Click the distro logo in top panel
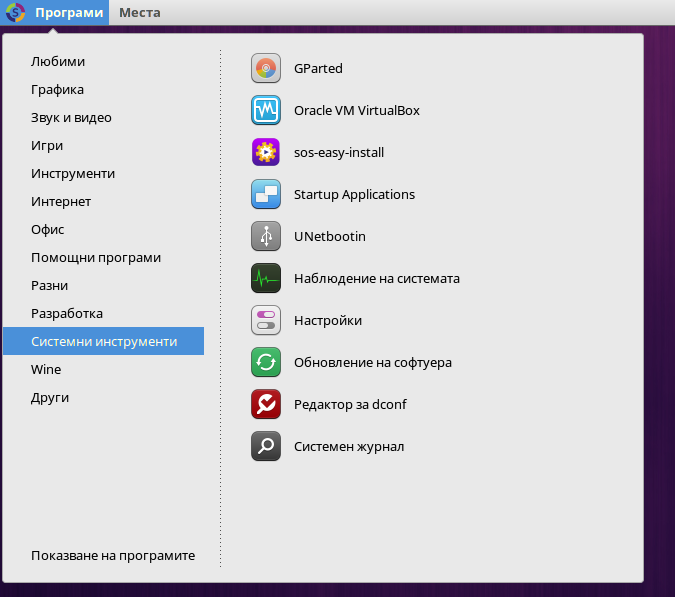675x597 pixels. tap(15, 12)
